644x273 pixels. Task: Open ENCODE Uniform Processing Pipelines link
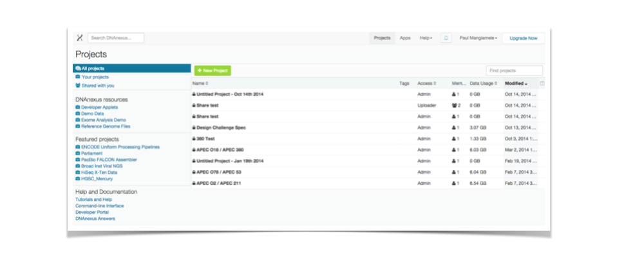click(x=120, y=147)
